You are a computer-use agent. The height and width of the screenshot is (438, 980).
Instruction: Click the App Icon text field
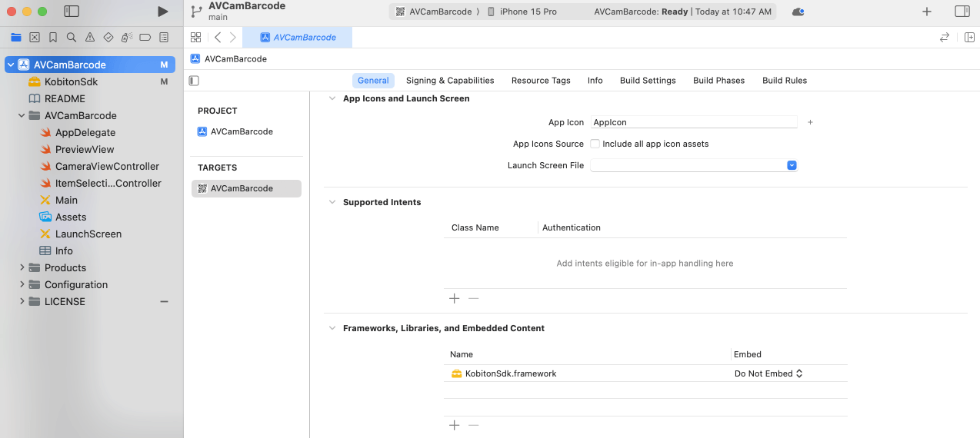click(x=694, y=122)
